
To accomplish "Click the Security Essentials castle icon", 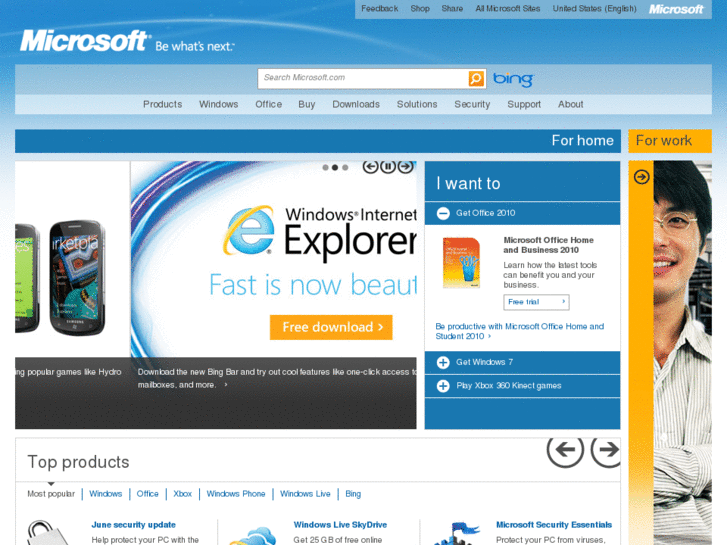I will pos(457,533).
